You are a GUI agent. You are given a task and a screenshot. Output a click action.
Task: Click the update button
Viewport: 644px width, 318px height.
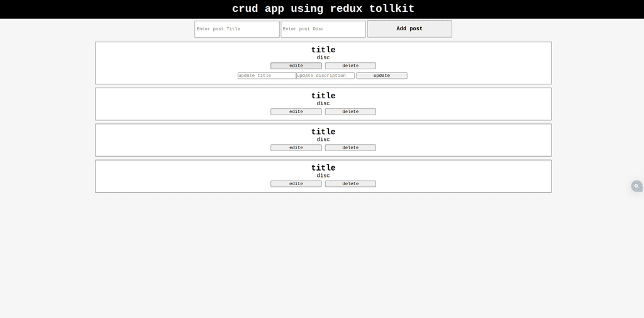pos(382,76)
